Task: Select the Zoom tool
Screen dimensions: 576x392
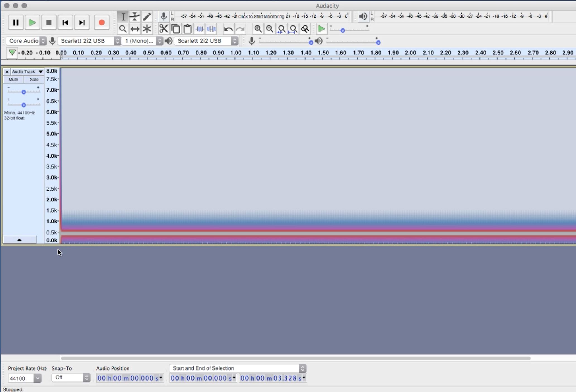Action: click(x=123, y=29)
